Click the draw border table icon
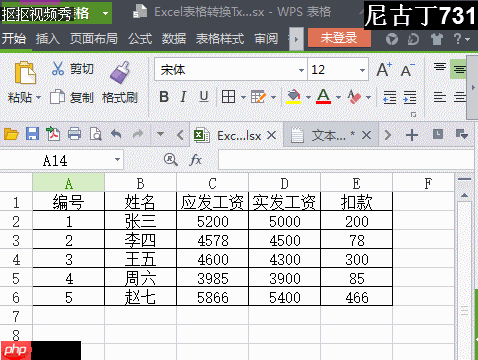 pos(258,97)
